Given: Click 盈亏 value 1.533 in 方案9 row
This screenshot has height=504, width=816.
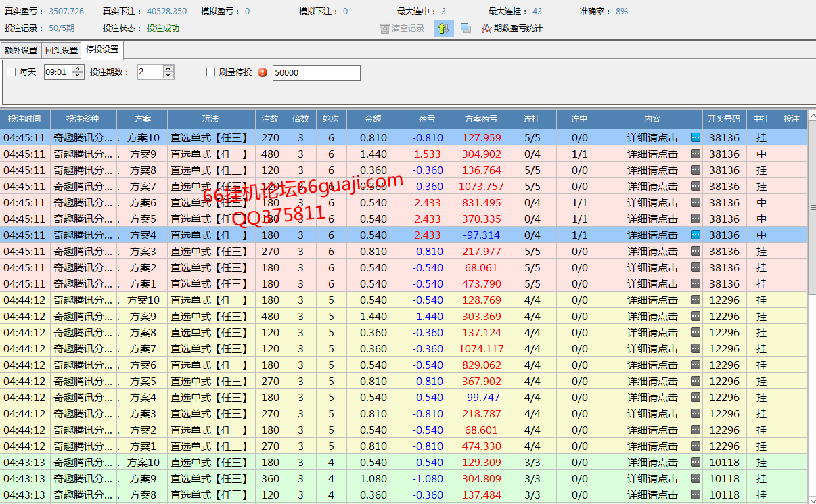Looking at the screenshot, I should [428, 154].
